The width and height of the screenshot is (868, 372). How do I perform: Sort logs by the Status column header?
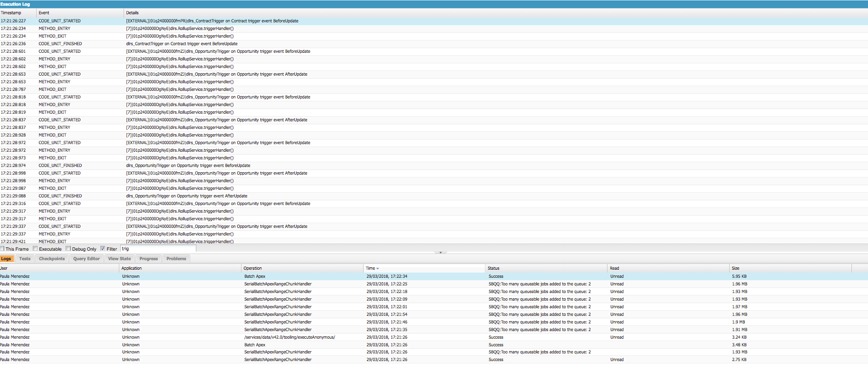point(493,268)
